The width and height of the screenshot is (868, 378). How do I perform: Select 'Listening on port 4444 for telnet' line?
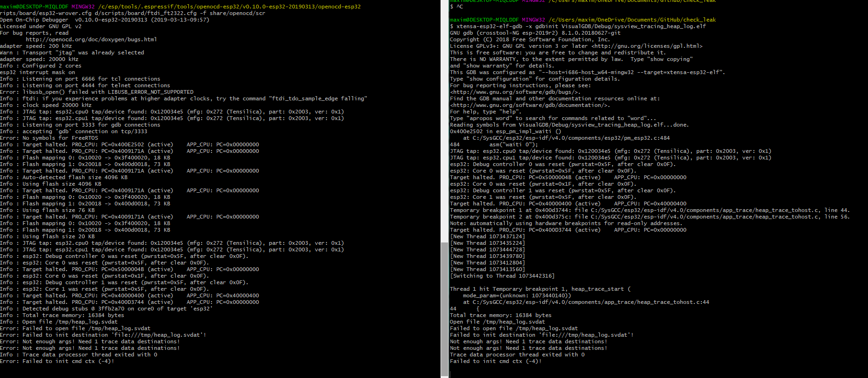[x=85, y=85]
